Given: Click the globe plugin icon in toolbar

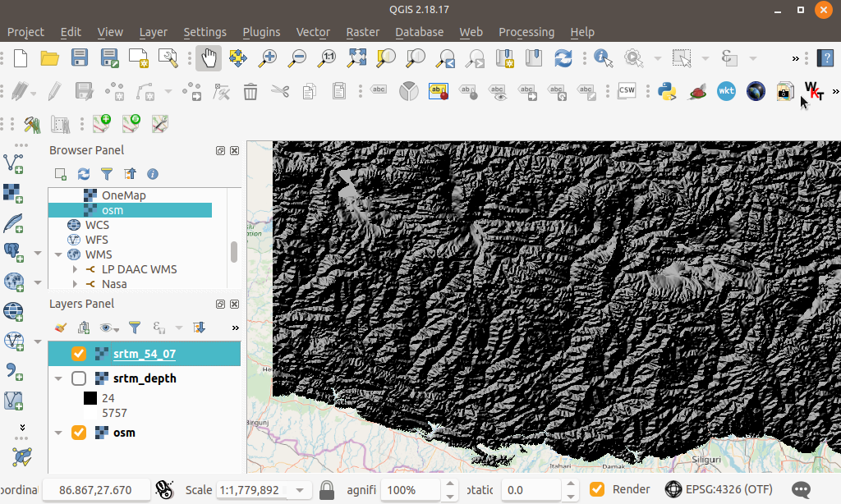Looking at the screenshot, I should (x=756, y=91).
